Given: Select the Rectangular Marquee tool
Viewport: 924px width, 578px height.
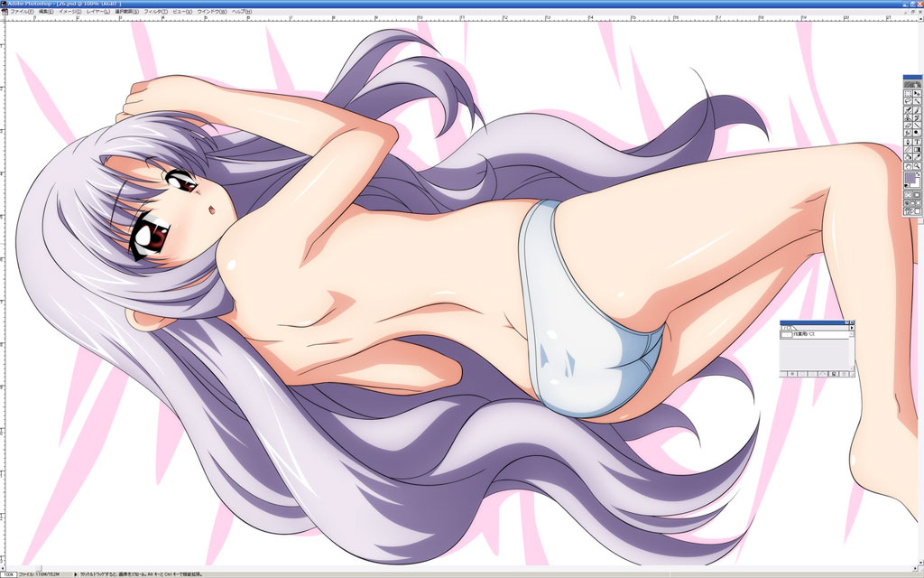Looking at the screenshot, I should (x=908, y=93).
